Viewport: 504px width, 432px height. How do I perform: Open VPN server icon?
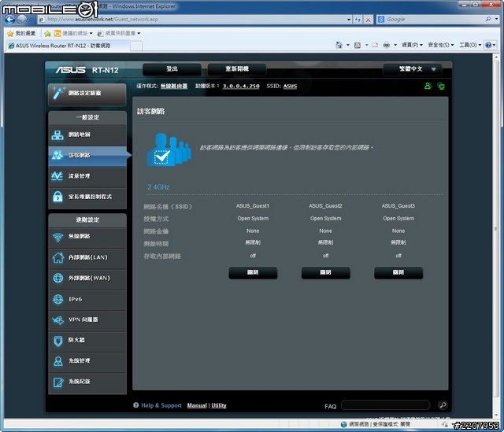tap(57, 320)
